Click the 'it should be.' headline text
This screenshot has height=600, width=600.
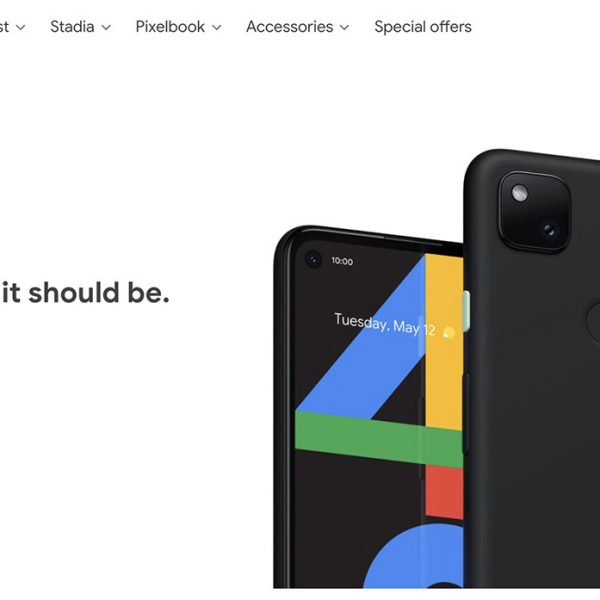pyautogui.click(x=85, y=293)
